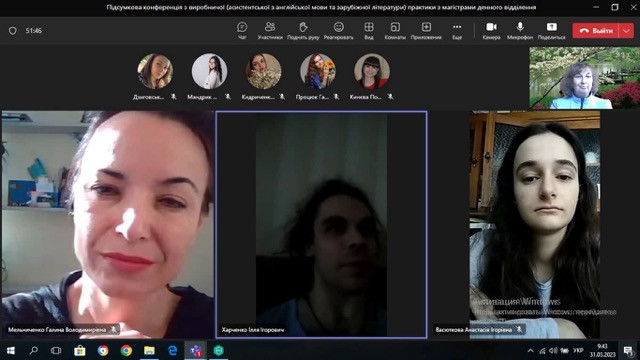
Task: Click Microsoft Teams taskbar icon
Action: (196, 350)
